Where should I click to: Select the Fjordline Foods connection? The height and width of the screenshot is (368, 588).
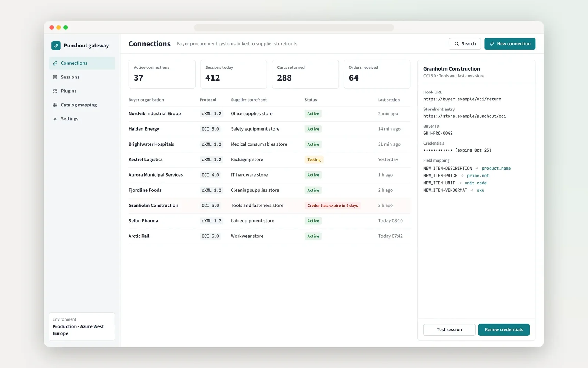tap(269, 190)
